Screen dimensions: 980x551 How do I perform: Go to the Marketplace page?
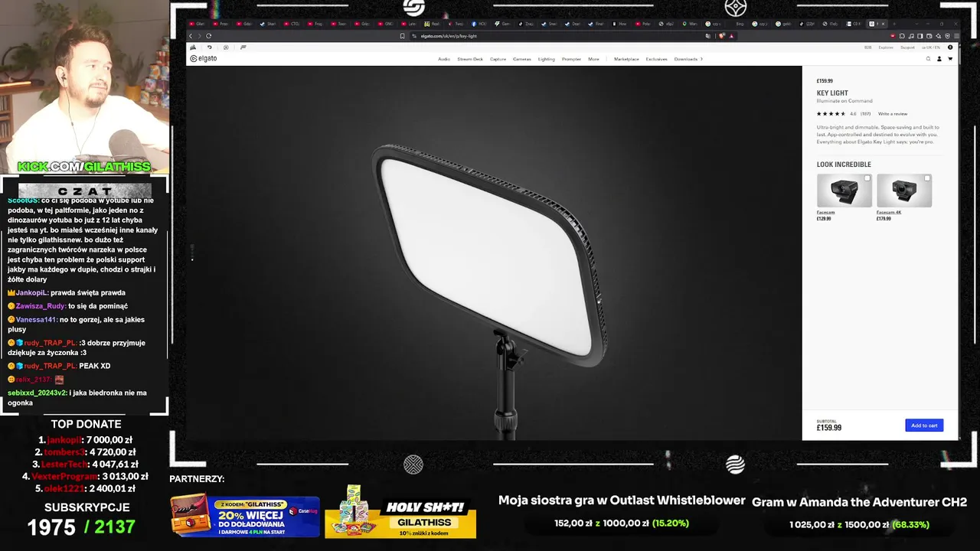coord(626,59)
